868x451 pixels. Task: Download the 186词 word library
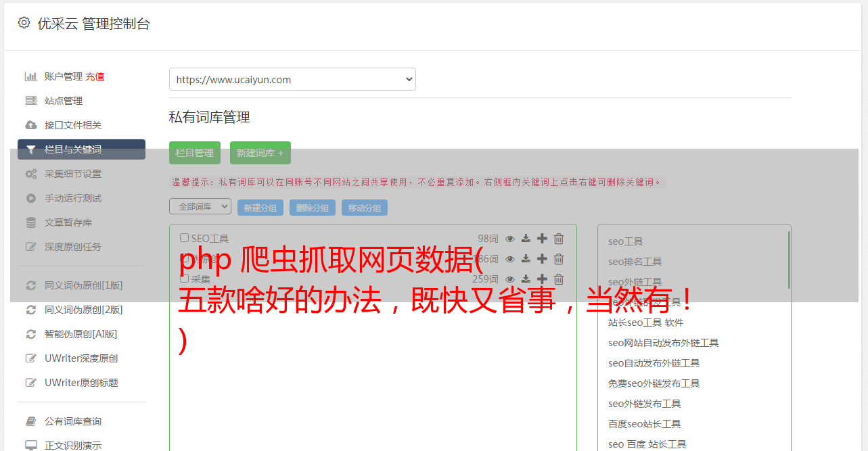526,259
